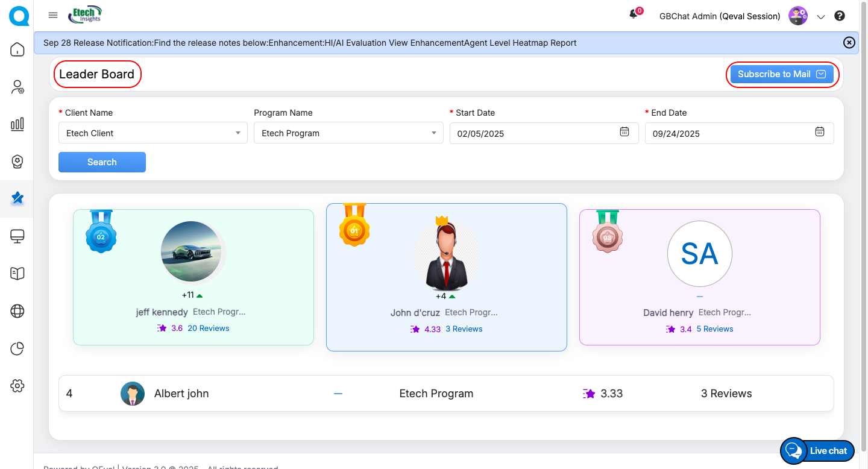This screenshot has width=868, height=469.
Task: Click Subscribe to Mail button
Action: pos(782,74)
